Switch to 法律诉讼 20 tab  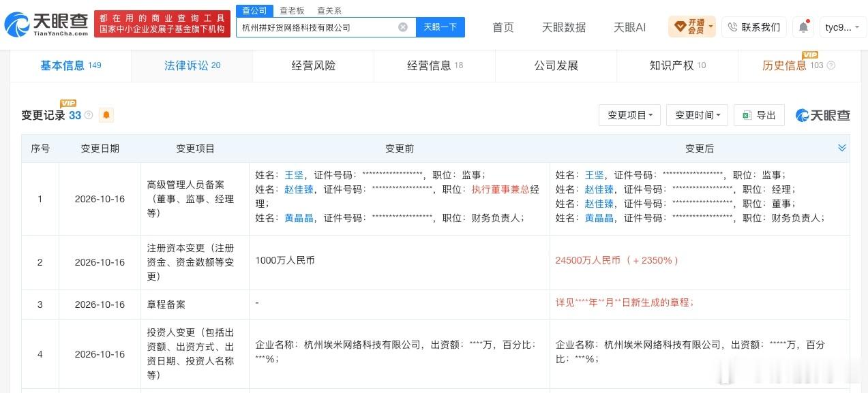192,65
